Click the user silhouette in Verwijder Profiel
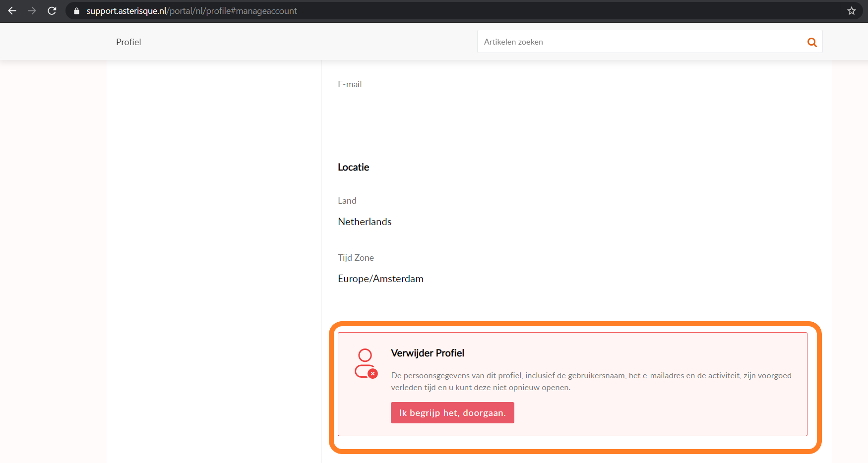This screenshot has height=463, width=868. point(365,362)
